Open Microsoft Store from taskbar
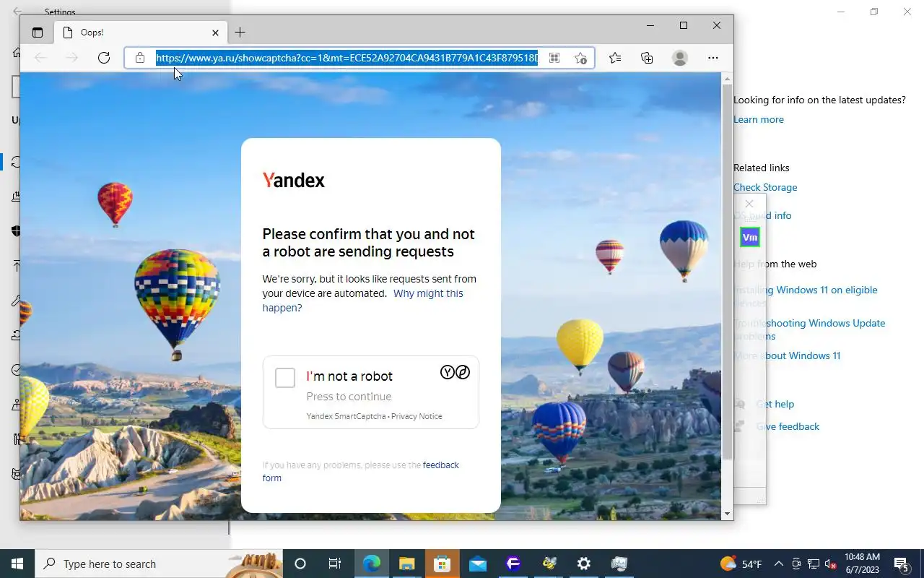The height and width of the screenshot is (578, 924). pyautogui.click(x=443, y=564)
